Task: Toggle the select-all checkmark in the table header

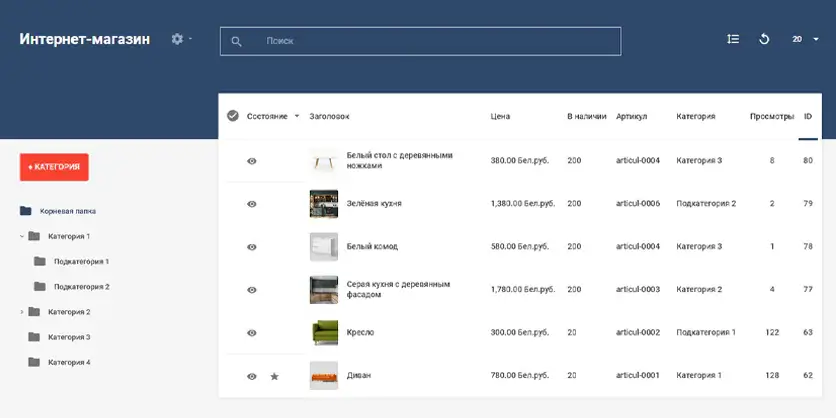Action: click(x=233, y=116)
